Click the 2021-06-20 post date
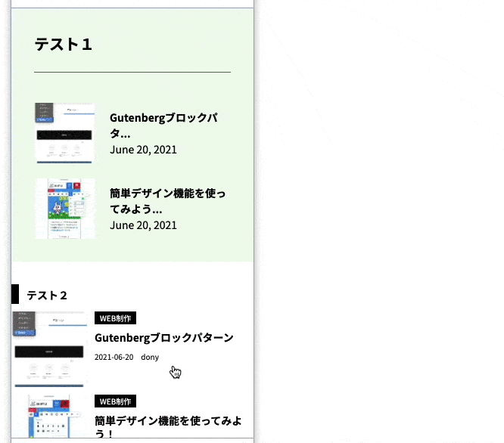The width and height of the screenshot is (504, 443). (114, 357)
